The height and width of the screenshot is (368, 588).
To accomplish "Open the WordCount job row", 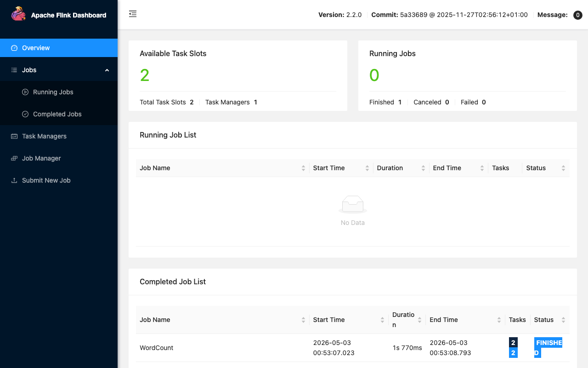I will pyautogui.click(x=353, y=348).
